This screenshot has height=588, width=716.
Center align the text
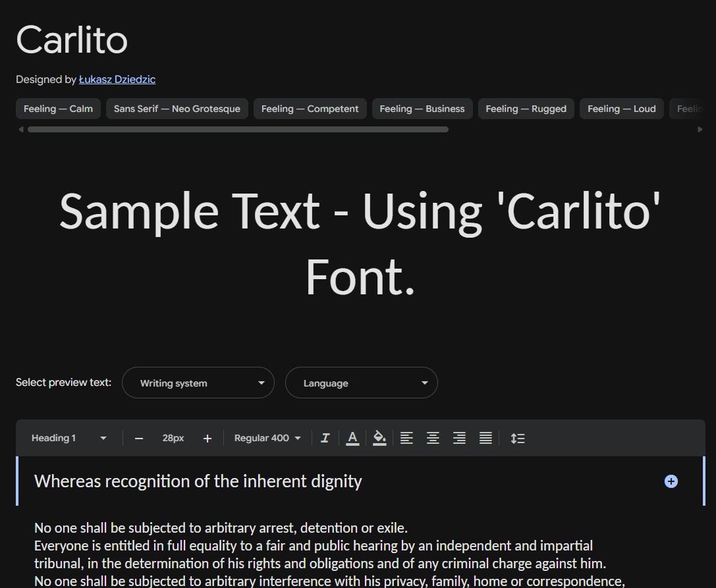[433, 439]
